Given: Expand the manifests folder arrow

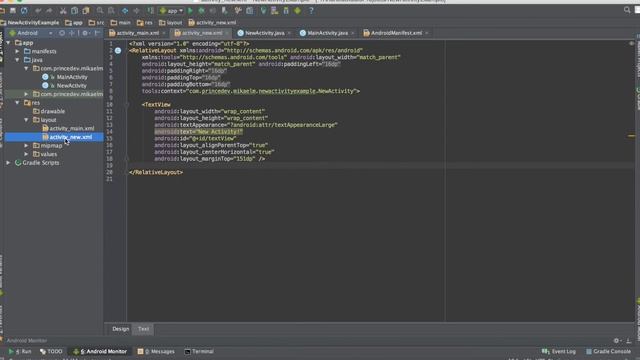Looking at the screenshot, I should point(18,51).
